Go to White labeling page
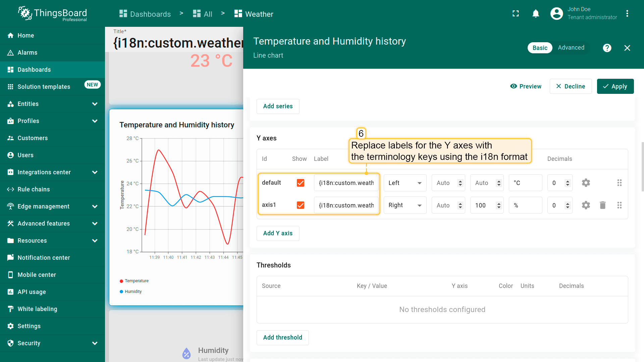 click(37, 309)
